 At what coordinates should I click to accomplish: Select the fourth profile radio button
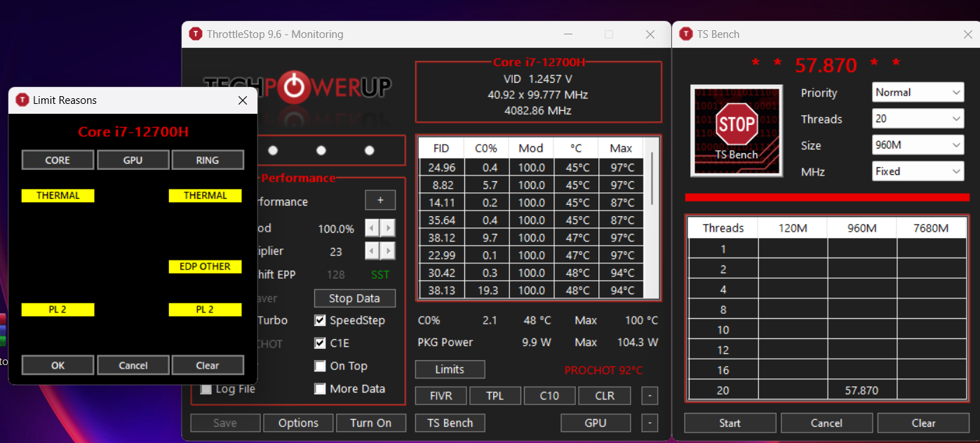click(x=370, y=150)
